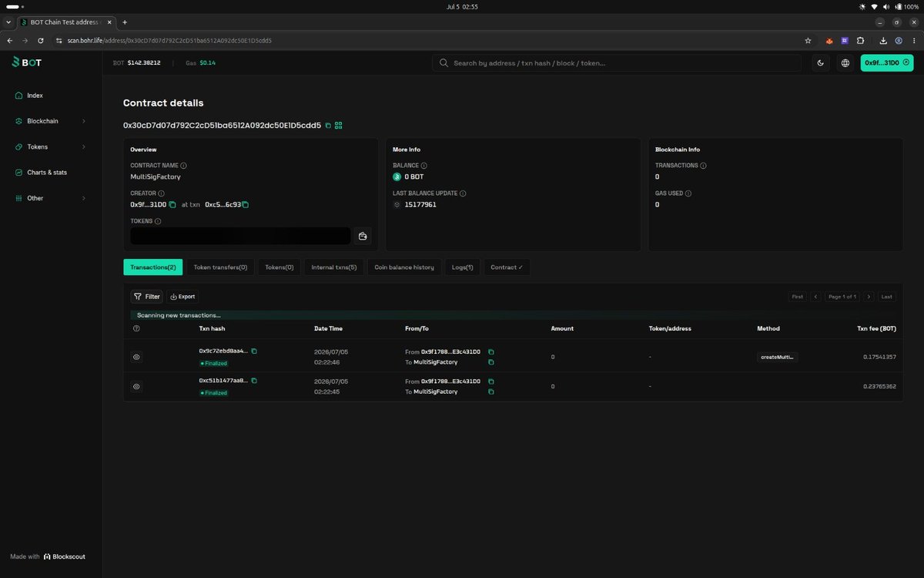Switch to Tokens(0) tab
924x578 pixels.
click(x=280, y=267)
